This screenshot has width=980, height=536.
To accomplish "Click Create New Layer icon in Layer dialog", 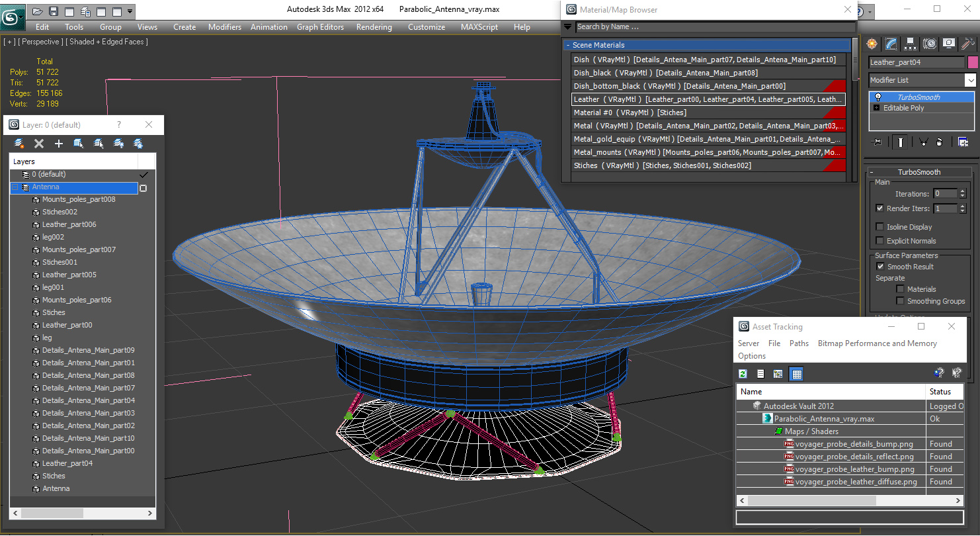I will [19, 143].
